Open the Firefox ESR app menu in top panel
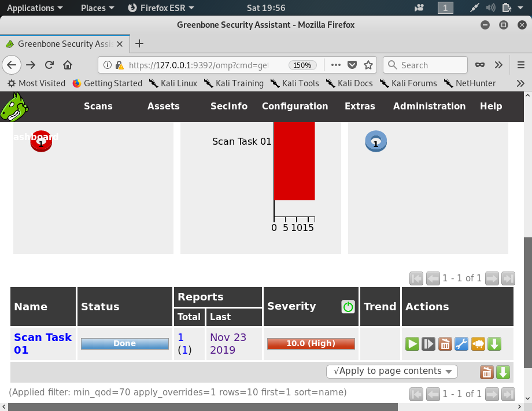The image size is (532, 411). (161, 8)
